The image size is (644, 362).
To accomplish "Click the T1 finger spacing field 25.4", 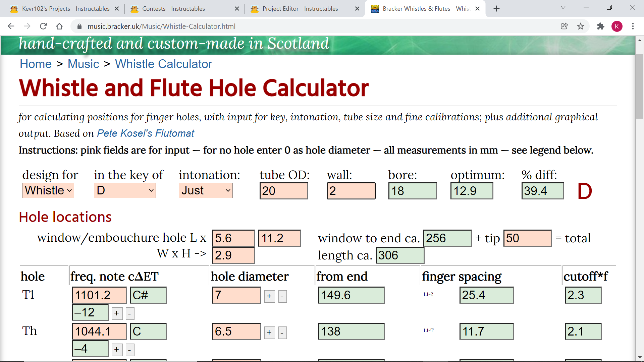I will (487, 295).
